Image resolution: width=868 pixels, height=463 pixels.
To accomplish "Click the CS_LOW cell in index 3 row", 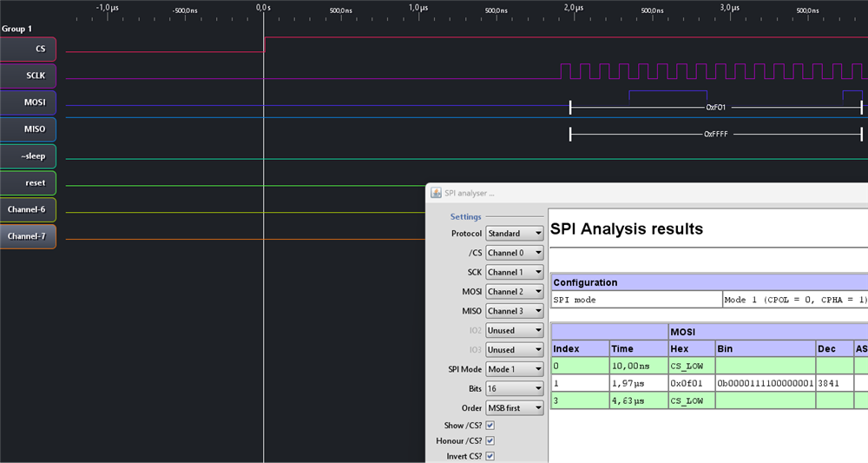I will [692, 401].
